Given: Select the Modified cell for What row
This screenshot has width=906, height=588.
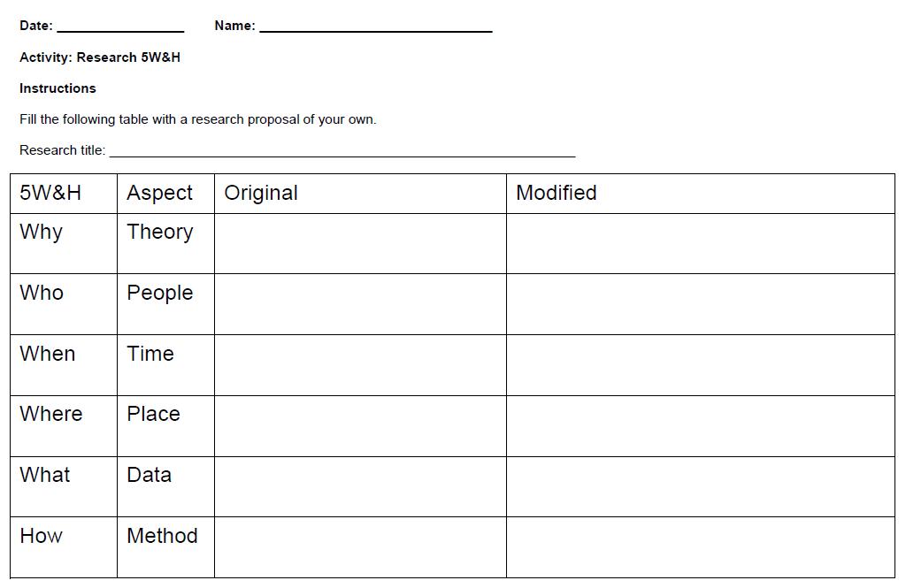Looking at the screenshot, I should coord(700,486).
